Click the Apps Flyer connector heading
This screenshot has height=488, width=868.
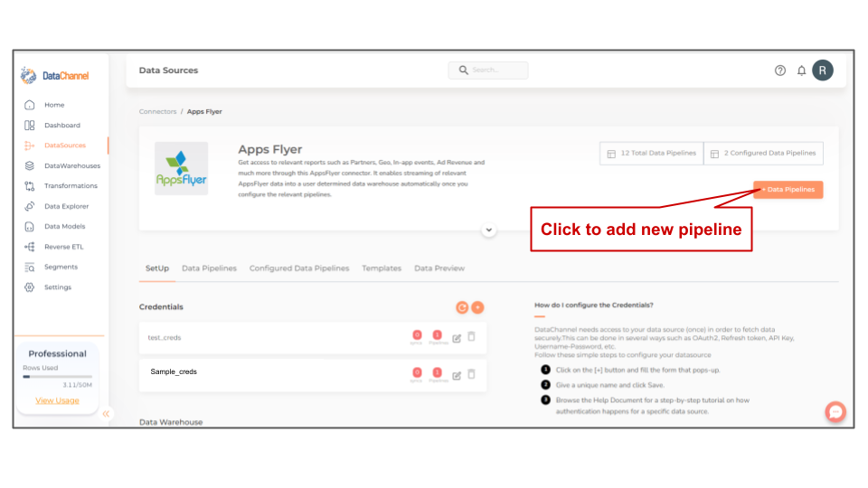[270, 149]
